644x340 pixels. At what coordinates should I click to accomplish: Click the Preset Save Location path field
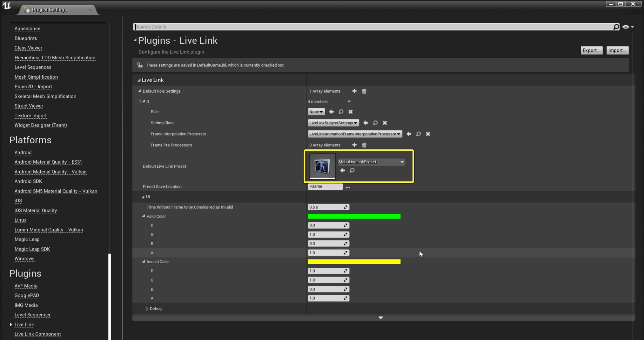(x=325, y=186)
